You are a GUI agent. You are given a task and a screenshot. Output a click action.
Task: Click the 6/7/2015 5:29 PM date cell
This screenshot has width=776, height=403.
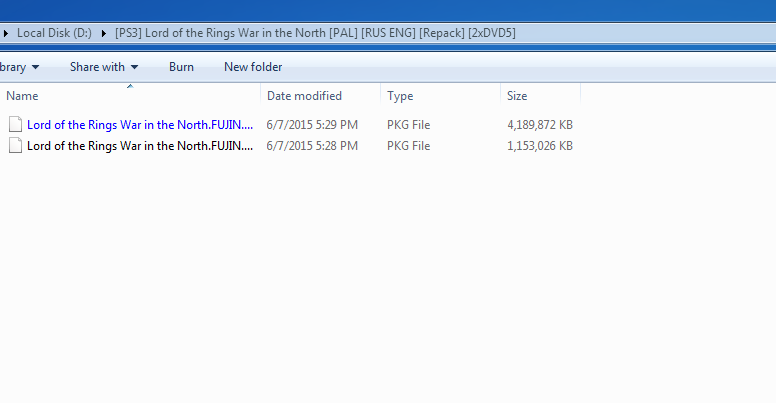[312, 125]
